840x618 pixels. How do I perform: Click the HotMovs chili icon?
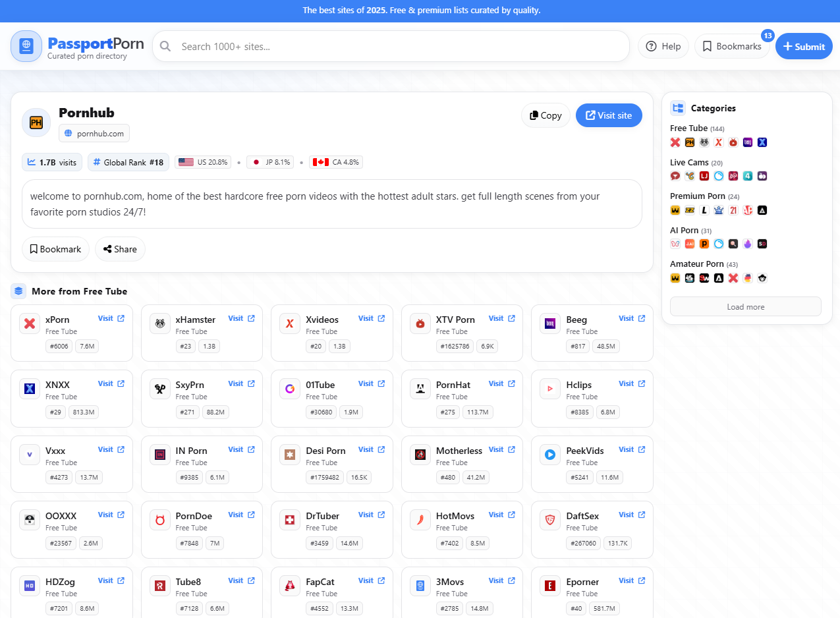click(x=420, y=520)
